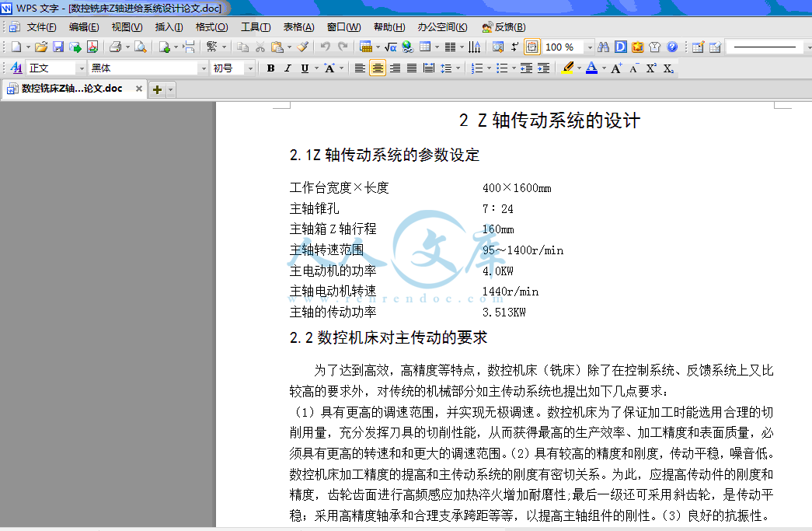Screen dimensions: 812x531
Task: Insert a hyperlink with the globe icon
Action: 408,47
